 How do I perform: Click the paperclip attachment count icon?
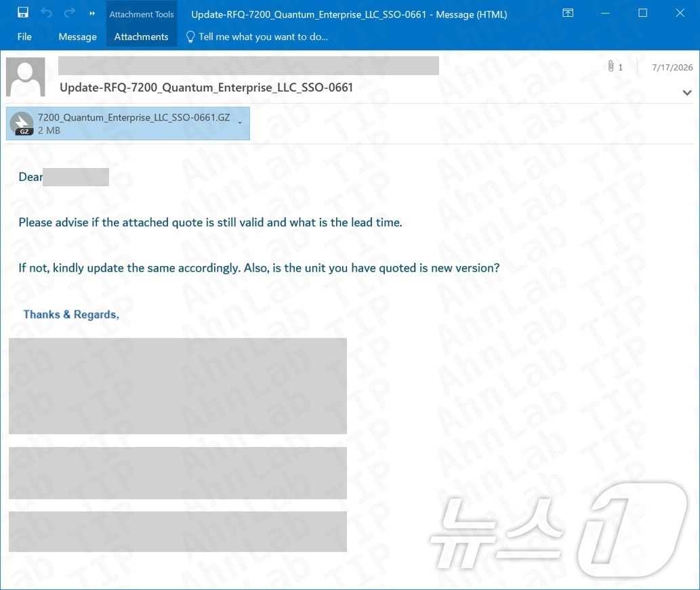point(611,66)
